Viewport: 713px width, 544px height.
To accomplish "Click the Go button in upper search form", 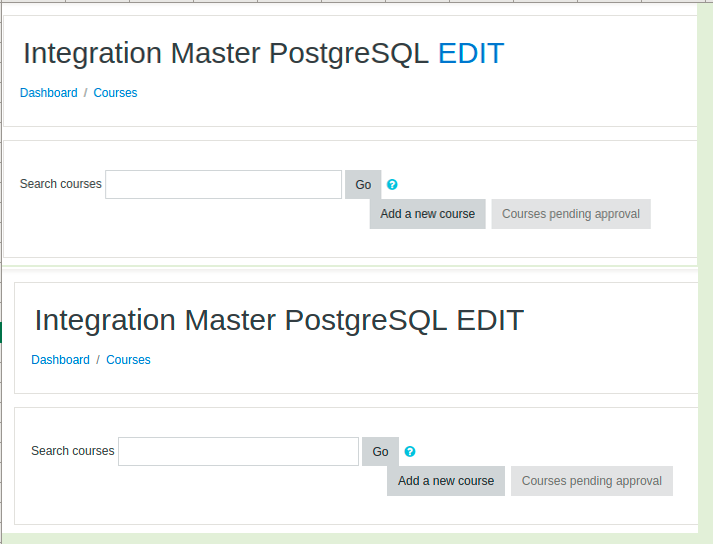I will coord(363,184).
